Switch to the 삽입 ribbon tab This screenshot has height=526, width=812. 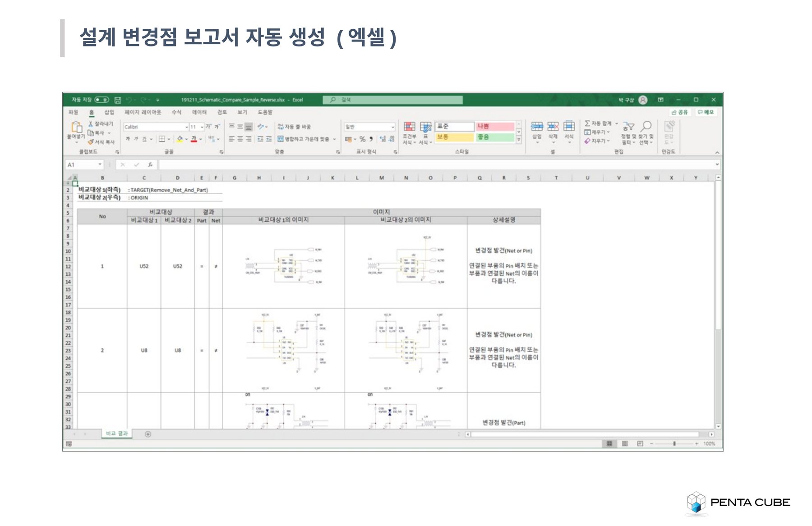109,112
